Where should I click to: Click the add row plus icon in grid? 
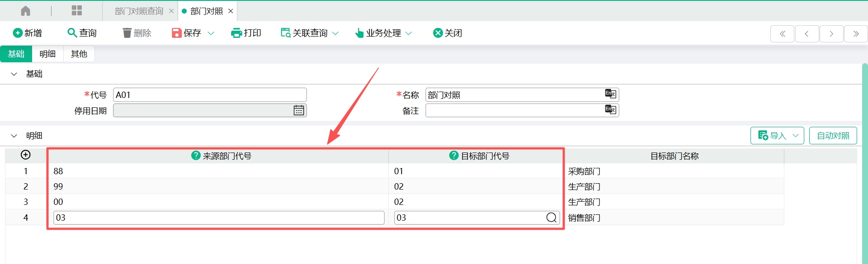[x=26, y=155]
